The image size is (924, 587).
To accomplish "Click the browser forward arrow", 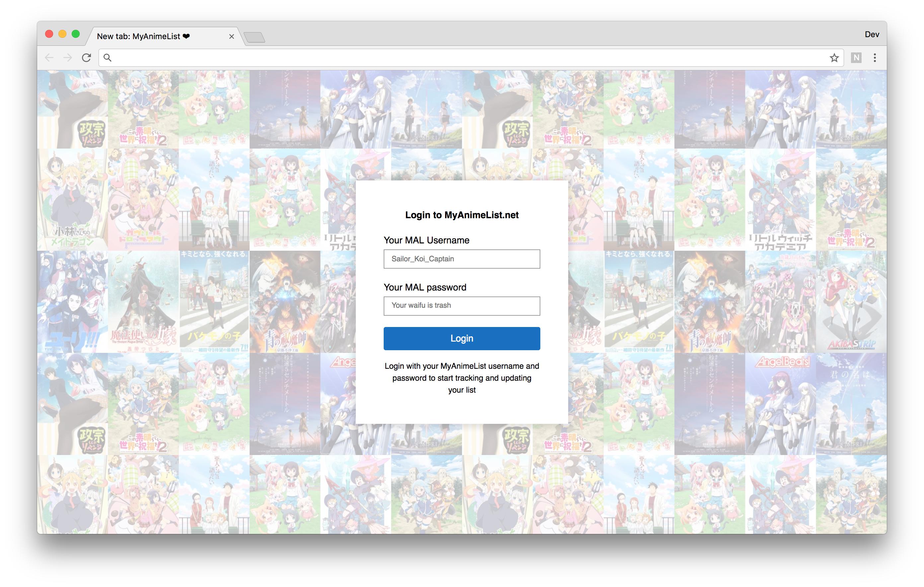I will [67, 58].
